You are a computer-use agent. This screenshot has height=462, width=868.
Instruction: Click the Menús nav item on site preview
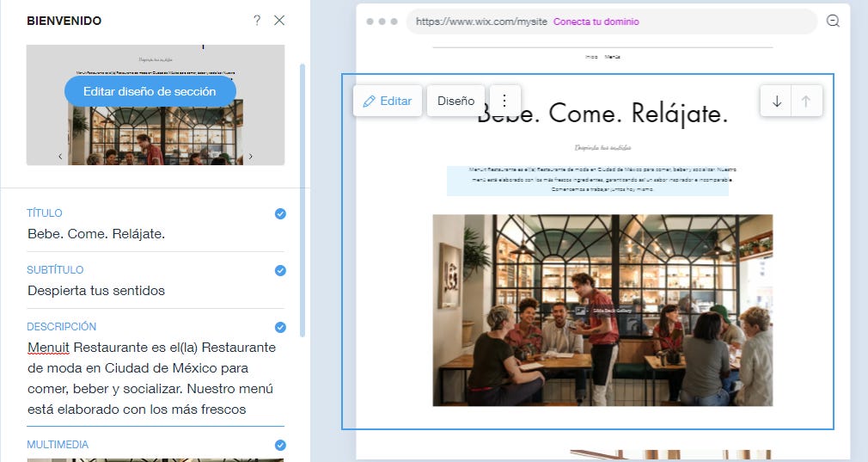point(612,57)
